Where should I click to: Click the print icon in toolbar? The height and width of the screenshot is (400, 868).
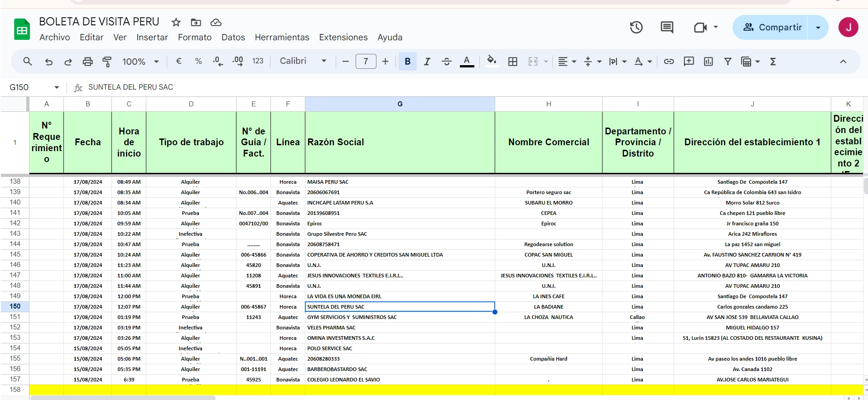pos(87,62)
